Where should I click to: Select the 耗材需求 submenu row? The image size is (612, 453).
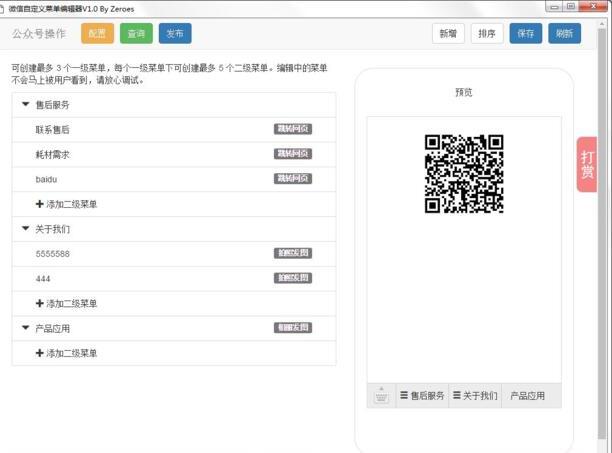coord(174,155)
